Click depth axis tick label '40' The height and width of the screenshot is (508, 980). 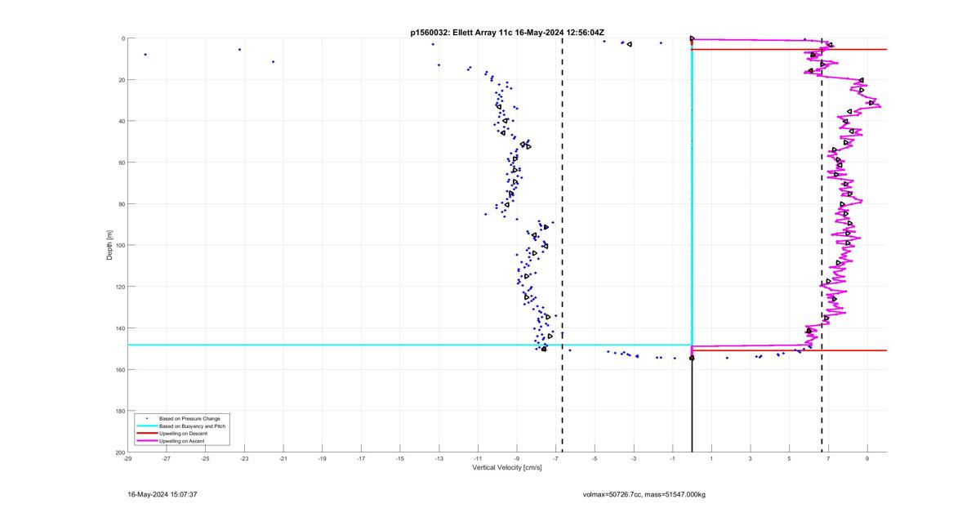[x=121, y=121]
